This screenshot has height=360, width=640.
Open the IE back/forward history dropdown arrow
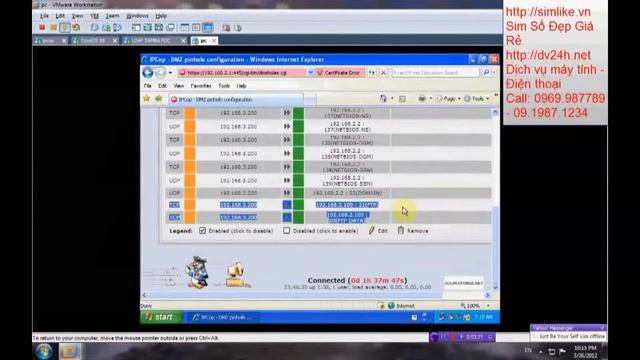click(x=171, y=73)
